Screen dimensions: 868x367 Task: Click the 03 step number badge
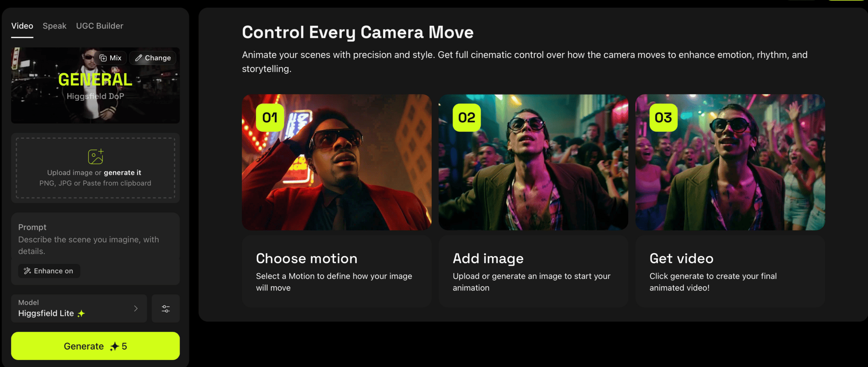pyautogui.click(x=663, y=118)
